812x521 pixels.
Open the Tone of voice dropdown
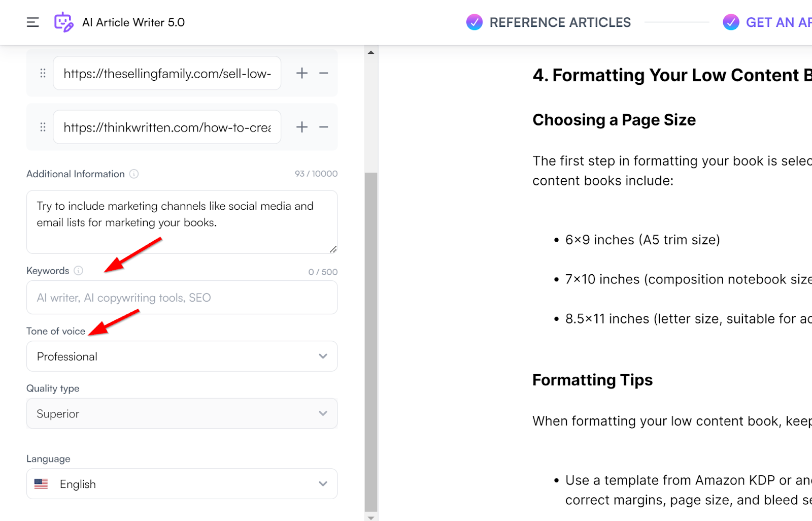coord(182,356)
